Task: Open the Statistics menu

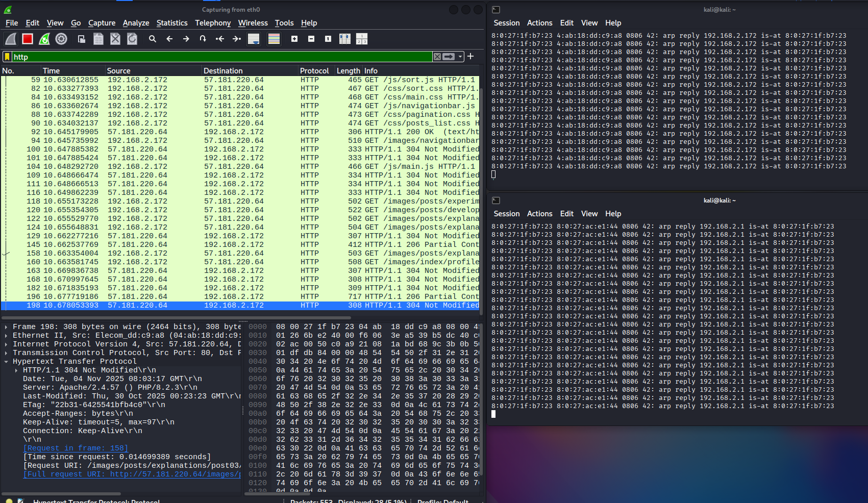Action: (172, 23)
